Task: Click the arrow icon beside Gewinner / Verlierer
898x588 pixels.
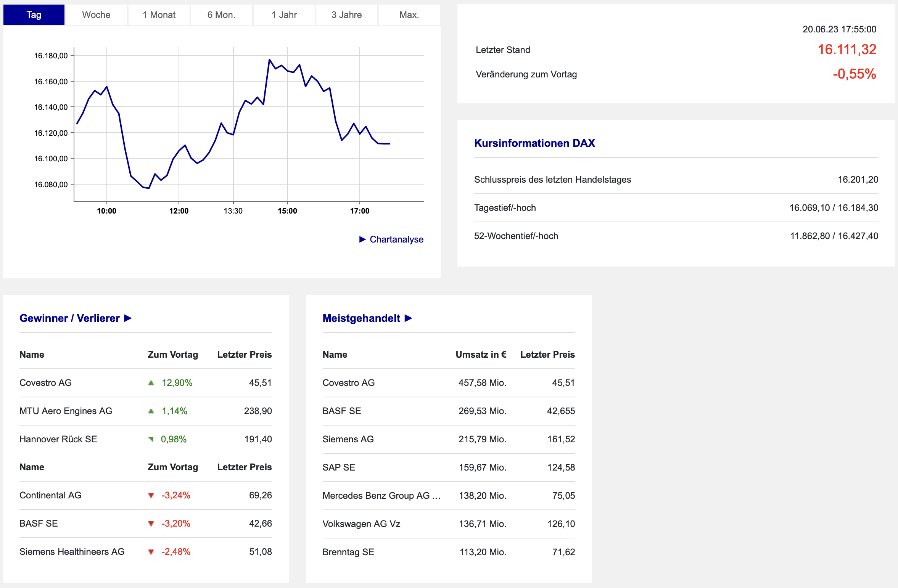Action: [128, 318]
